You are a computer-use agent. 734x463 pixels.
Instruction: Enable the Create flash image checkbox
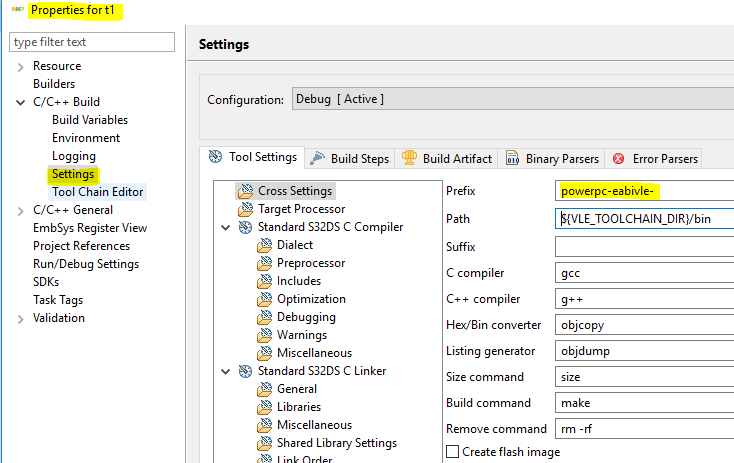click(452, 452)
